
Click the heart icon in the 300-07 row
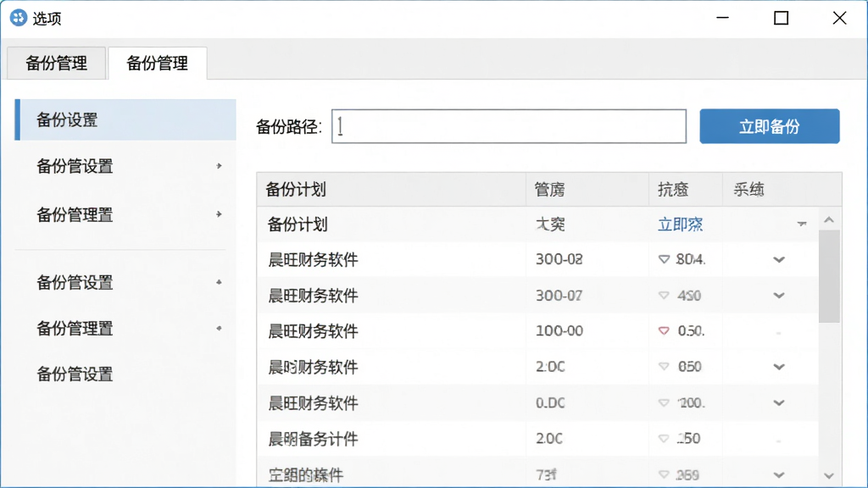664,295
